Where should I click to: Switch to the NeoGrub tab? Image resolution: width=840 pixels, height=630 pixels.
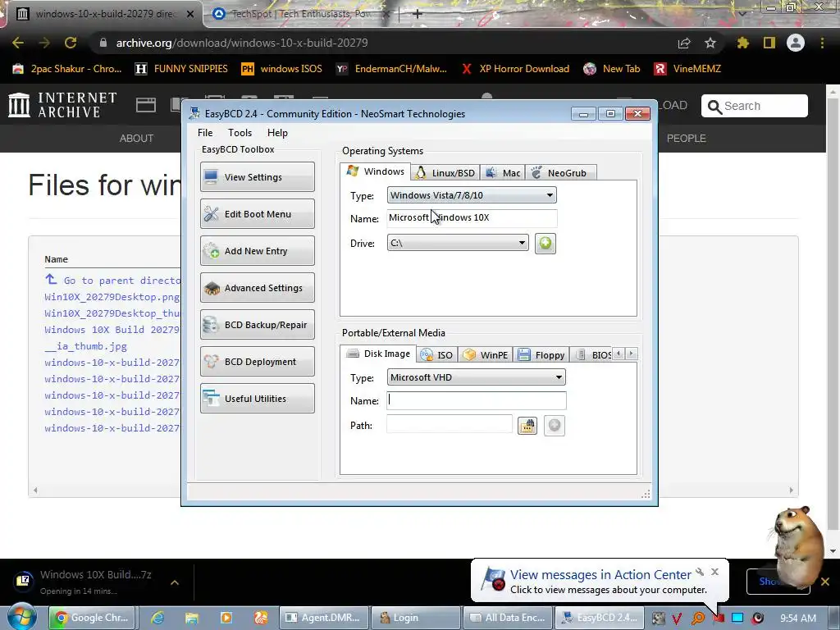click(560, 172)
